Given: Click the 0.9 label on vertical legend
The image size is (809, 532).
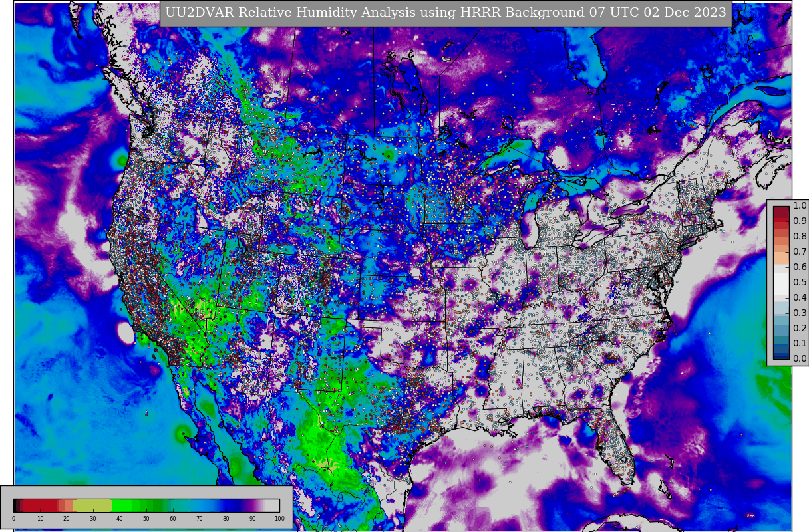Looking at the screenshot, I should [x=800, y=221].
